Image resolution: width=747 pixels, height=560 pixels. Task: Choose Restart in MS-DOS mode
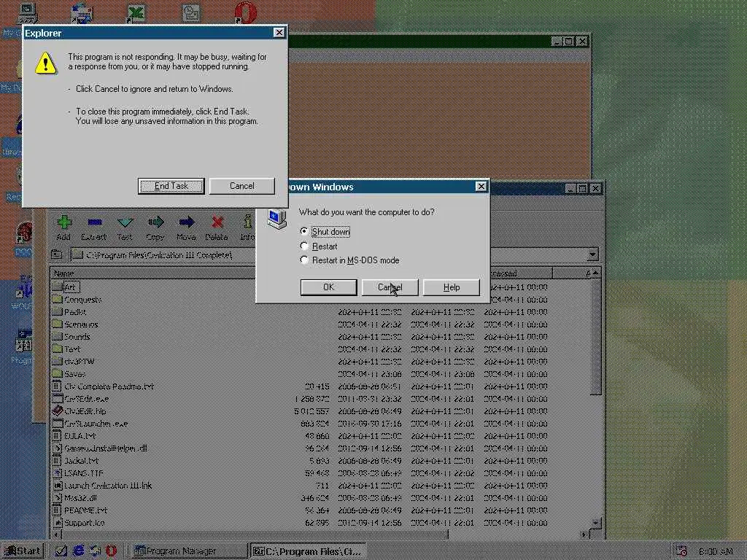coord(304,260)
